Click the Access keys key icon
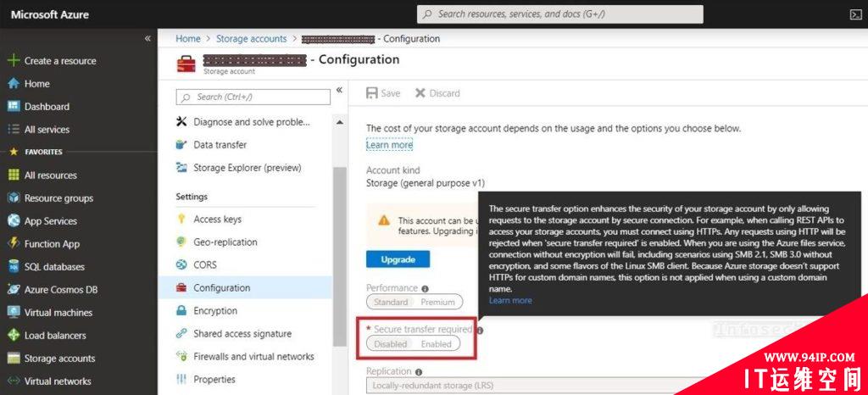 181,219
